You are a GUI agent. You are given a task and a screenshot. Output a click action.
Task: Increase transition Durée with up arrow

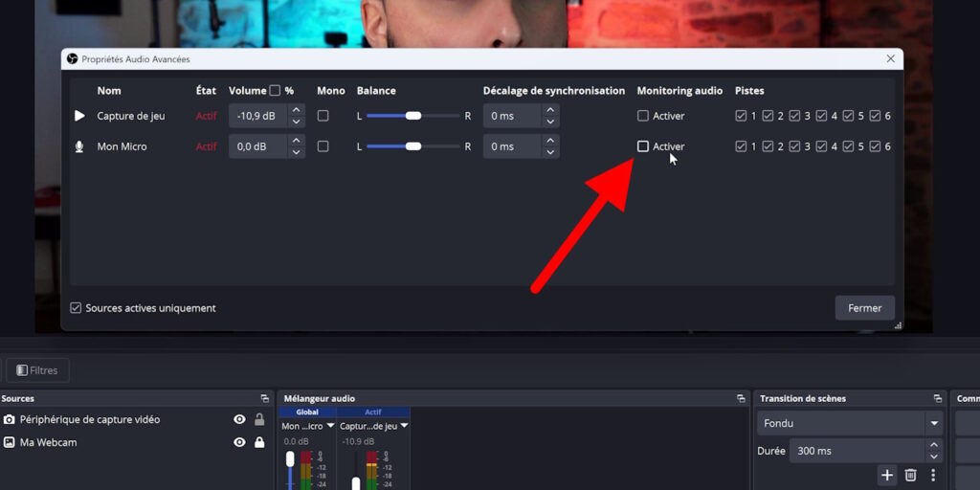pos(934,445)
